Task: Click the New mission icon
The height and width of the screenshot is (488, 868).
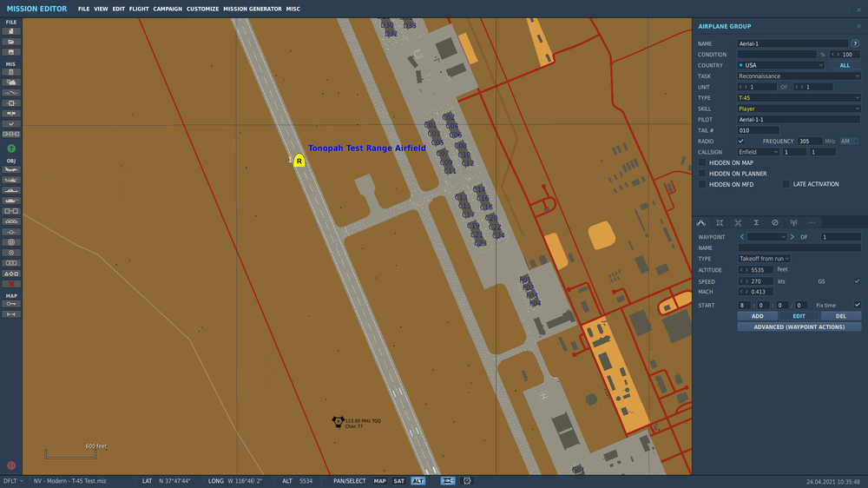Action: [11, 31]
